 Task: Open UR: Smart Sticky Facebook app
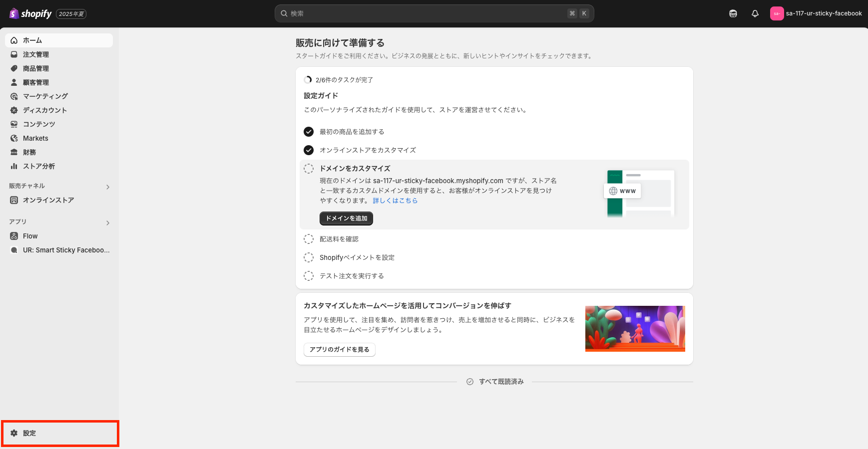pyautogui.click(x=66, y=250)
